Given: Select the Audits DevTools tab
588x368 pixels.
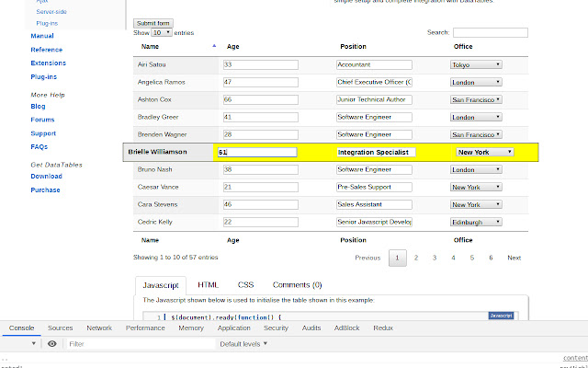Looking at the screenshot, I should (x=311, y=328).
